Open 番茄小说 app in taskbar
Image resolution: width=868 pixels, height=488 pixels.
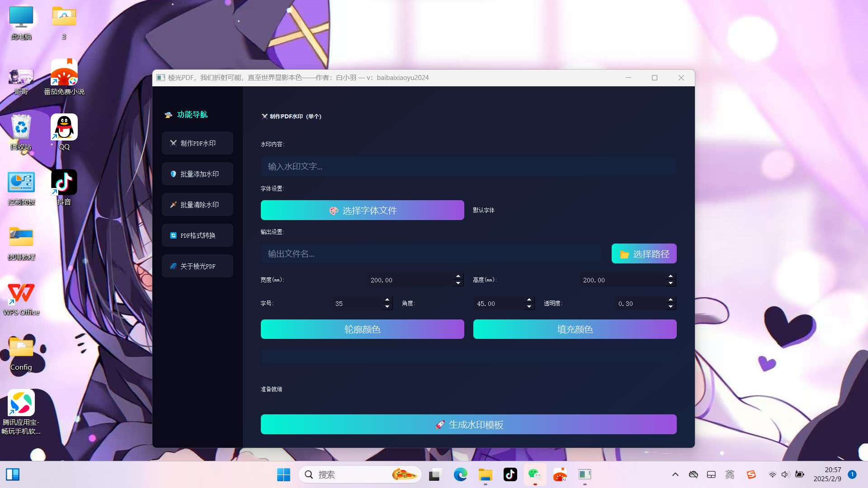click(x=560, y=474)
